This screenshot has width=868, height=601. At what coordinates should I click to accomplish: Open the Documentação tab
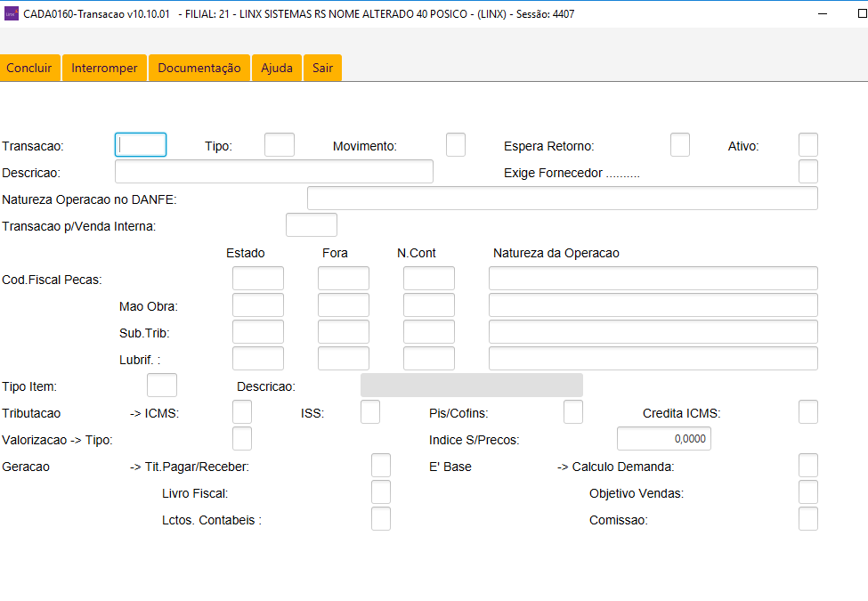pyautogui.click(x=199, y=68)
